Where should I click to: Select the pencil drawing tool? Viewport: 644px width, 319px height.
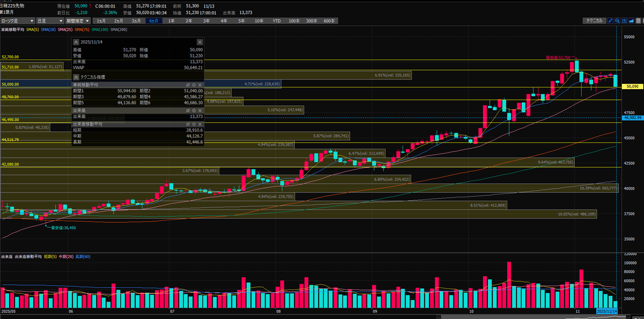610,21
